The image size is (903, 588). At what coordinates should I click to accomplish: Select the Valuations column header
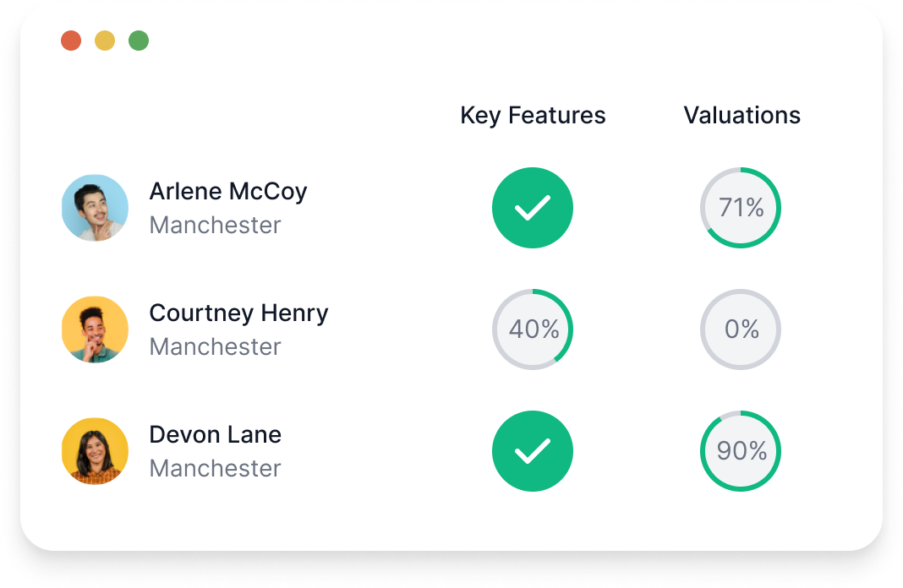(x=742, y=115)
